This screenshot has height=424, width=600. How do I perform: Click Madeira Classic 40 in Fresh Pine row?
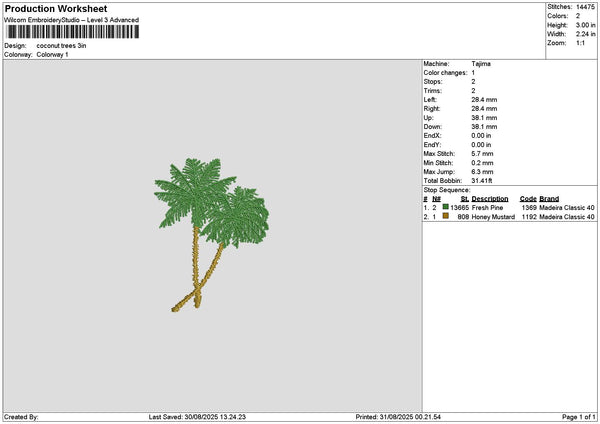coord(567,208)
